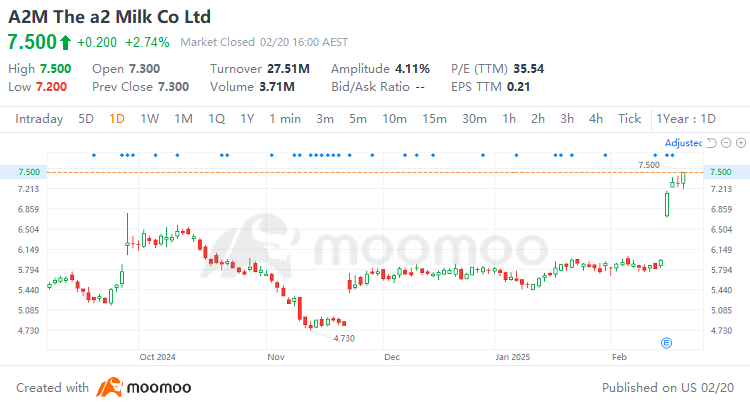
Task: Click the Bid/Ask Ratio label
Action: click(371, 87)
